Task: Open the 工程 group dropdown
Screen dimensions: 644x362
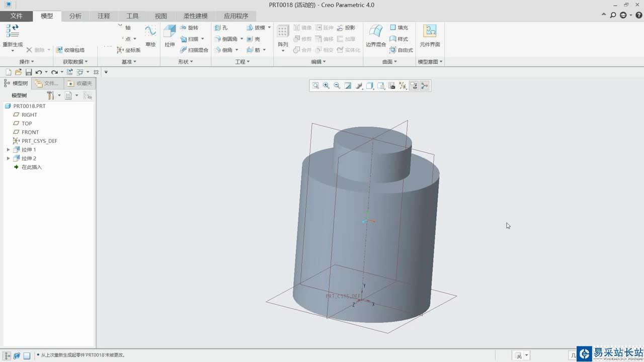Action: (242, 62)
